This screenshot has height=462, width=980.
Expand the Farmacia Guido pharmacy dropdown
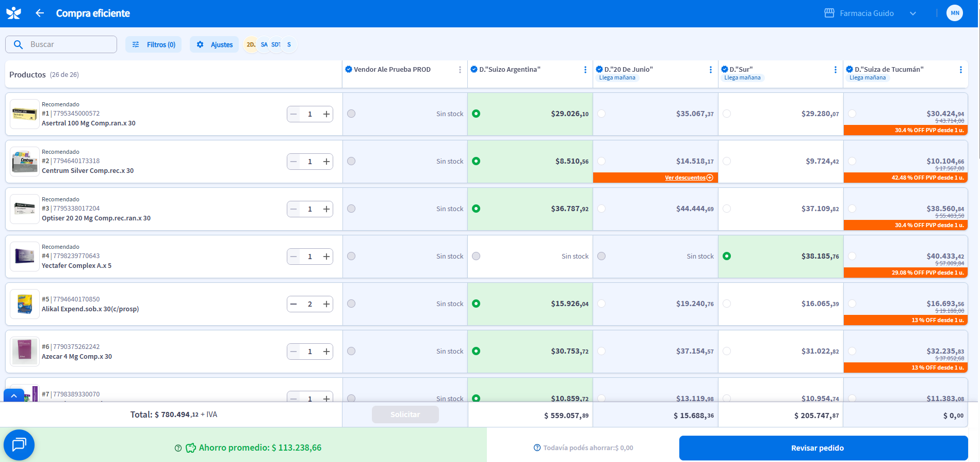click(x=913, y=13)
